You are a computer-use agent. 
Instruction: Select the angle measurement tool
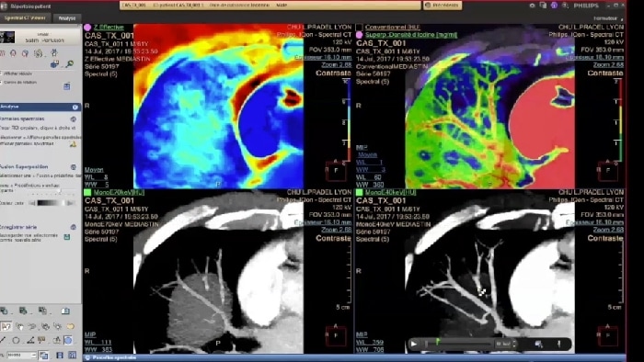tap(30, 340)
